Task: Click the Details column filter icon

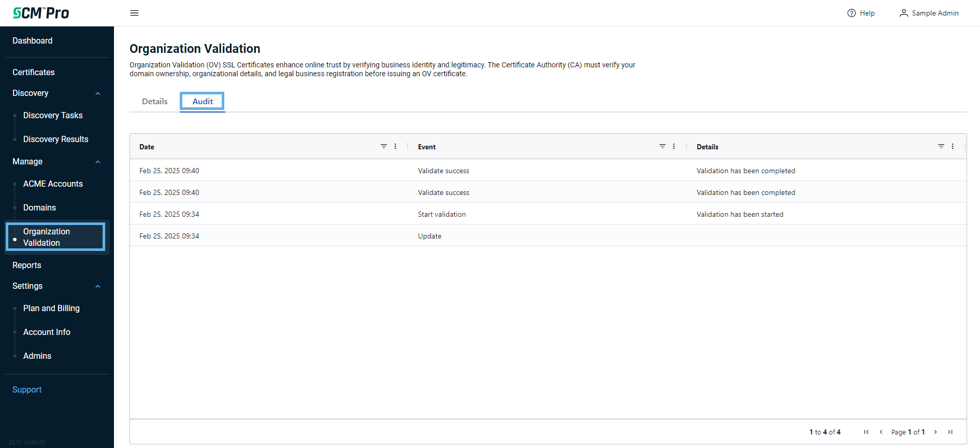Action: coord(941,146)
